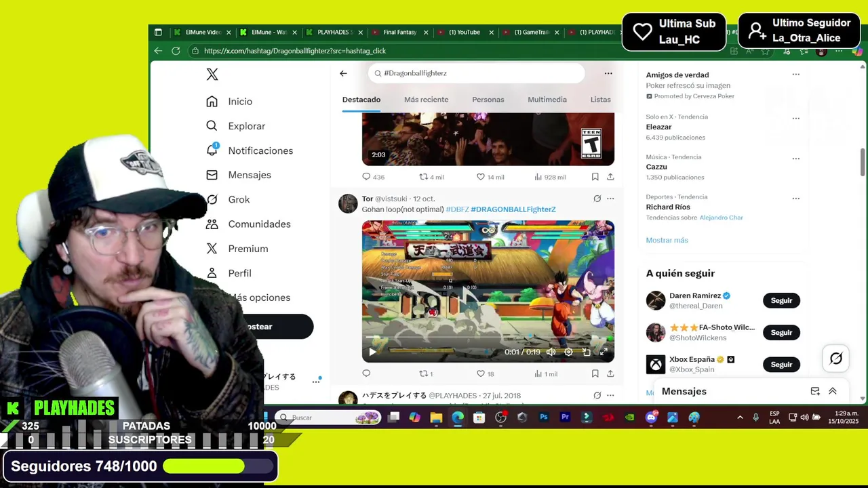Screen dimensions: 868x488
Task: Follow FA-Shoto Wilckens with Seguir
Action: [x=781, y=332]
